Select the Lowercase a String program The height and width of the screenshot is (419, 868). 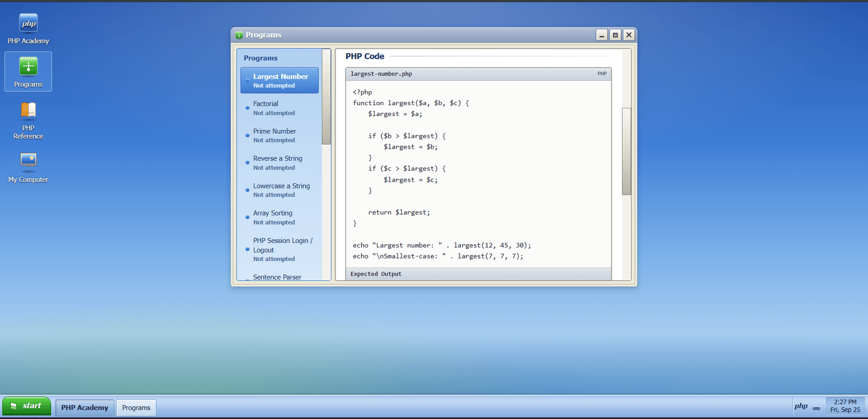[279, 190]
